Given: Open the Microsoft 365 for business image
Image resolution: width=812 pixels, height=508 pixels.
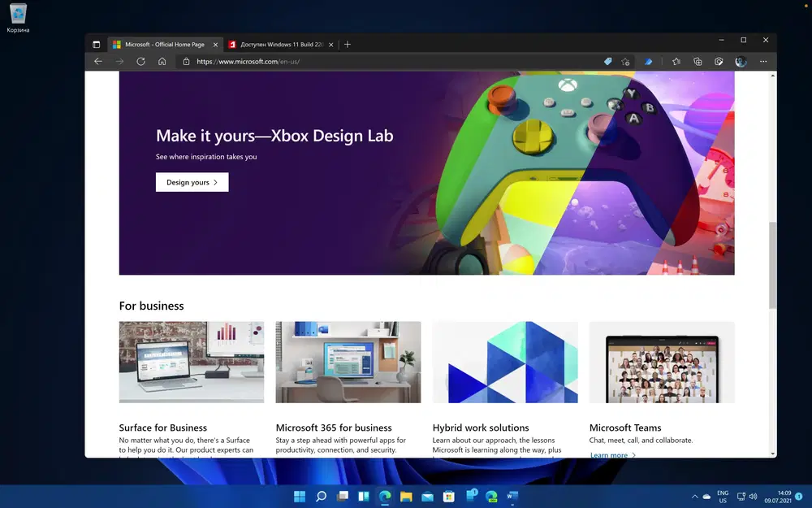Looking at the screenshot, I should [x=348, y=362].
